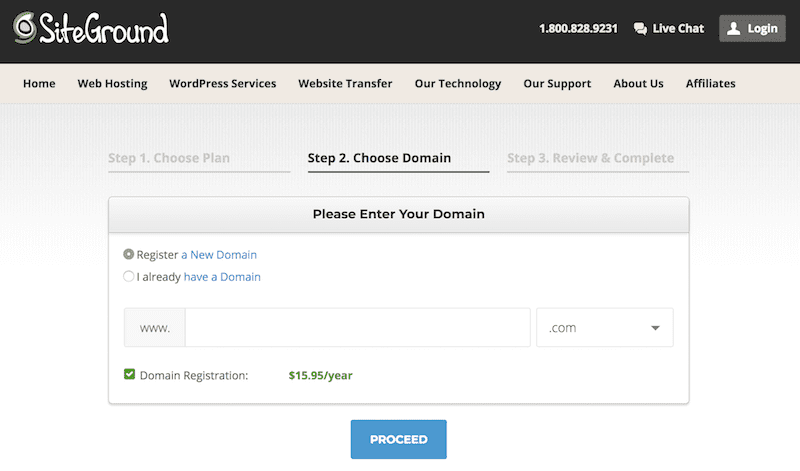The width and height of the screenshot is (800, 471).
Task: Click the user icon in Login button
Action: click(x=733, y=29)
